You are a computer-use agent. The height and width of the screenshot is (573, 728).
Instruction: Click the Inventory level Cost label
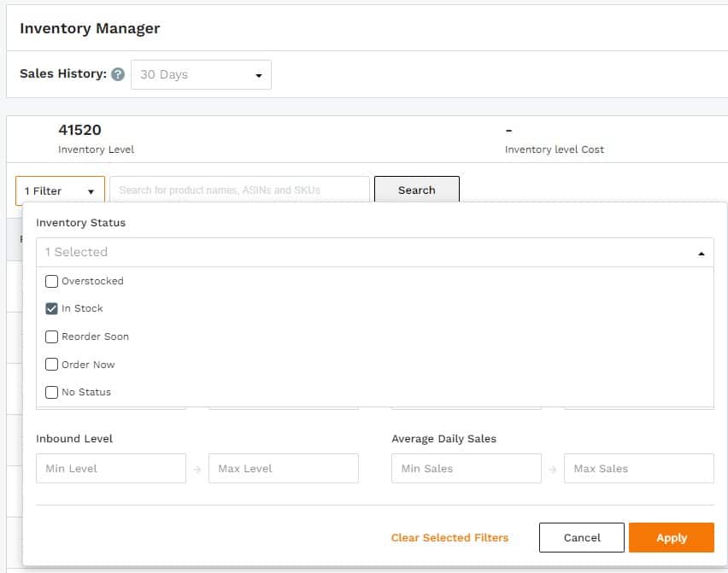[555, 149]
